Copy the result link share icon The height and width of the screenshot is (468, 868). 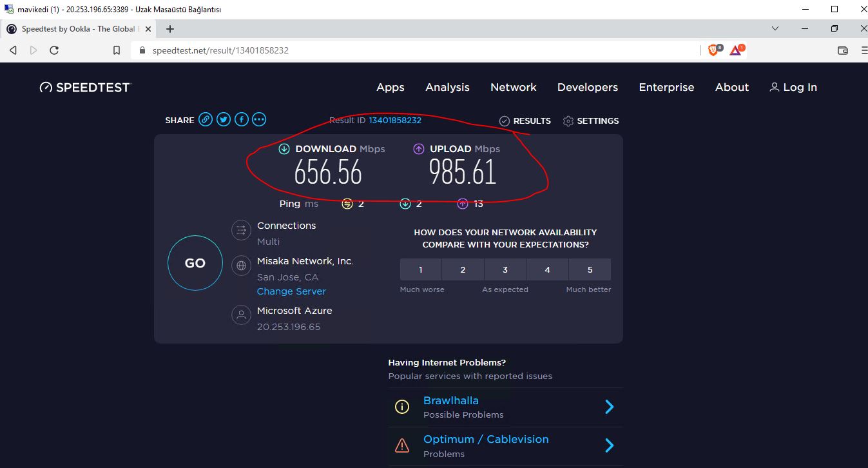point(206,119)
